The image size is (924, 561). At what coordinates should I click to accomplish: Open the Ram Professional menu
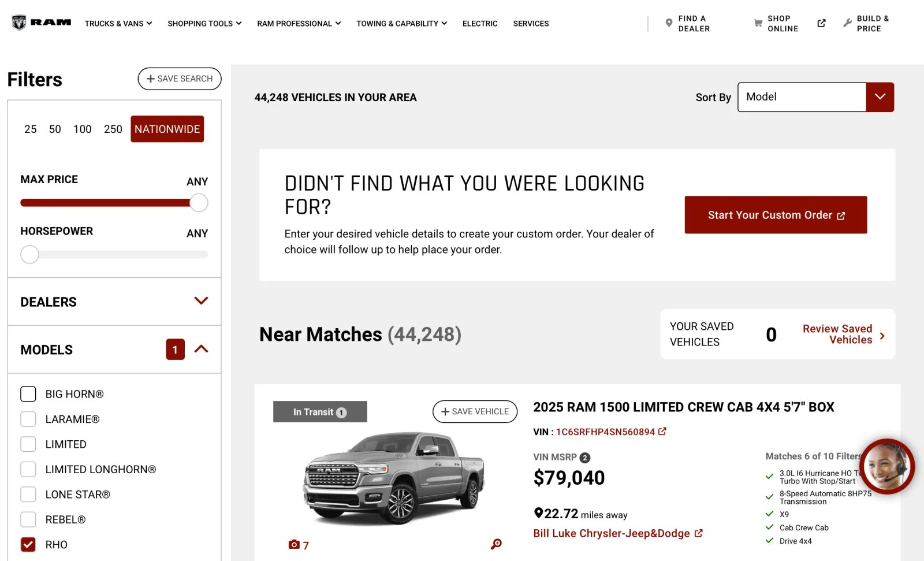[x=299, y=24]
